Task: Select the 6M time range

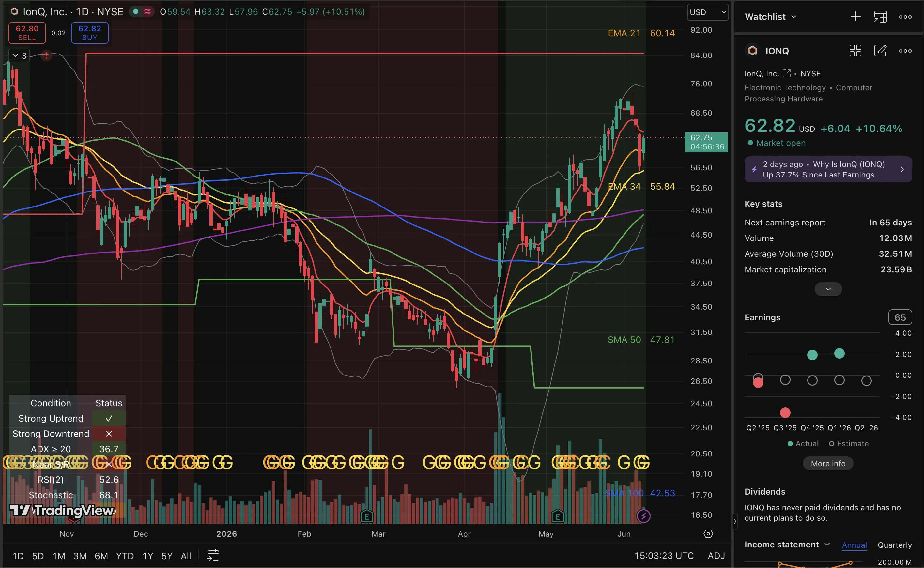Action: pyautogui.click(x=101, y=556)
